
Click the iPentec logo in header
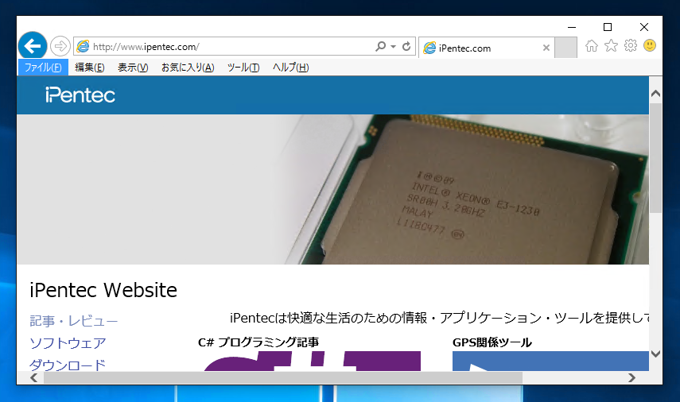tap(80, 95)
